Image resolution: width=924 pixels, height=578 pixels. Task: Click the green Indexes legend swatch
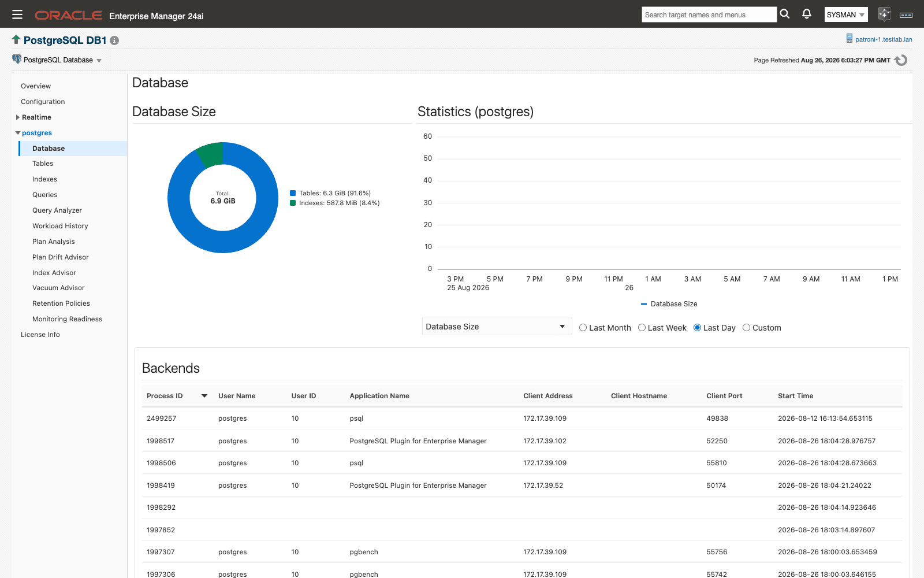[293, 203]
